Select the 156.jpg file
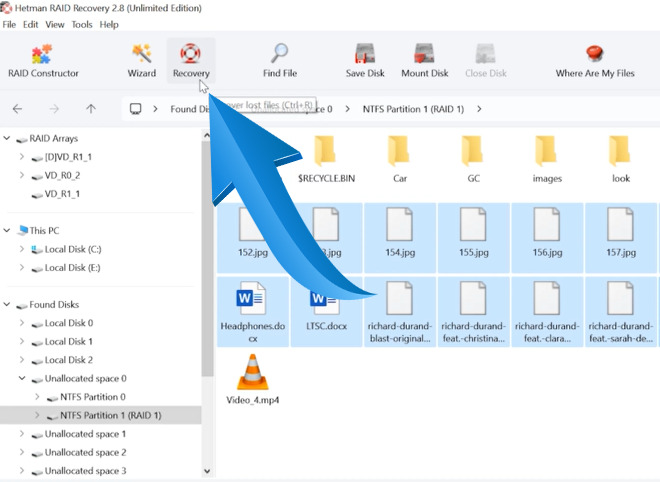This screenshot has width=660, height=482. (x=547, y=238)
